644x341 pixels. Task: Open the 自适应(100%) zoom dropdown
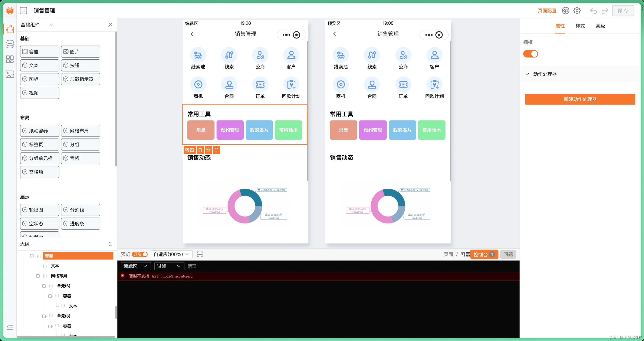tap(171, 254)
